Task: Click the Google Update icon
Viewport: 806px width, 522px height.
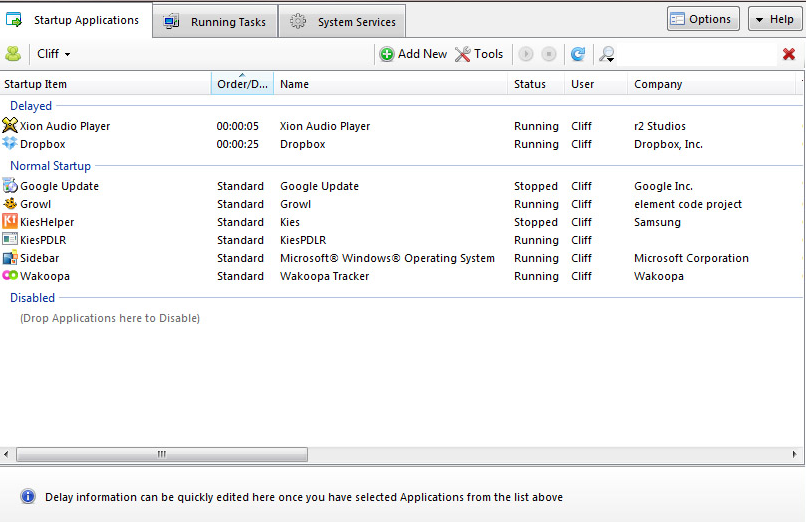Action: (10, 185)
